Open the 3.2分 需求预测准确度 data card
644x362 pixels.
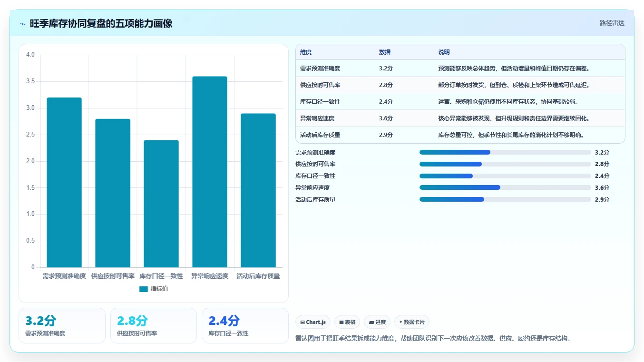tap(62, 325)
